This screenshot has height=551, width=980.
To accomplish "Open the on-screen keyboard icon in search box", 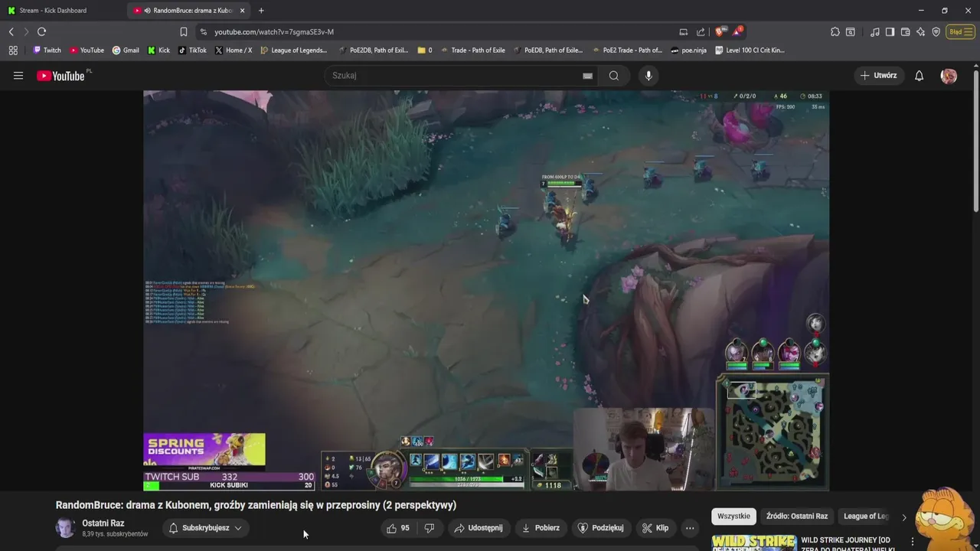I will 587,76.
